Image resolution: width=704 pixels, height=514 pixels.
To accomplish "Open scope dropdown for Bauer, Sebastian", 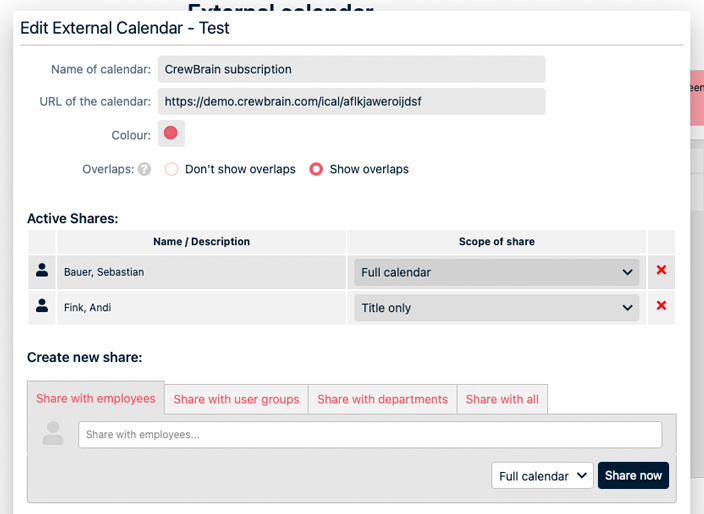I will (497, 272).
